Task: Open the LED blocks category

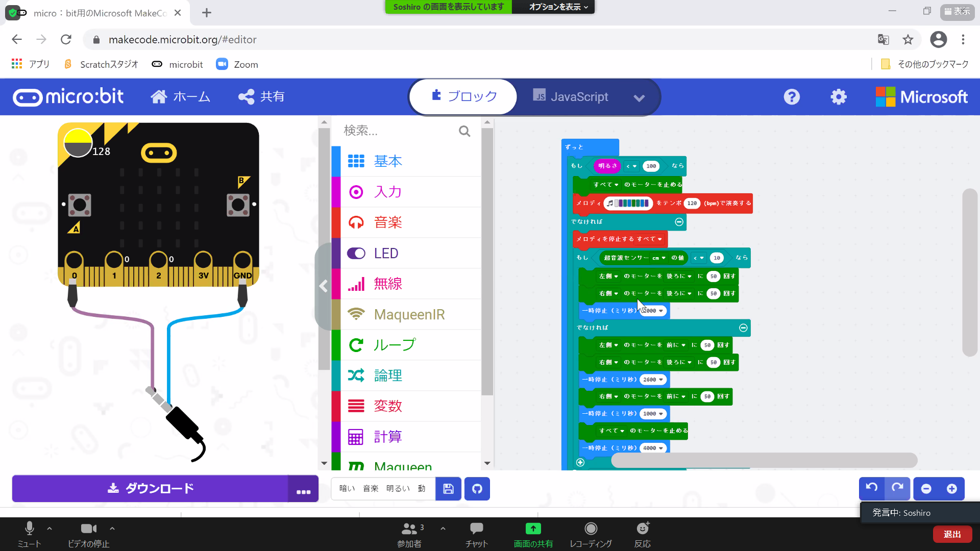Action: coord(406,253)
